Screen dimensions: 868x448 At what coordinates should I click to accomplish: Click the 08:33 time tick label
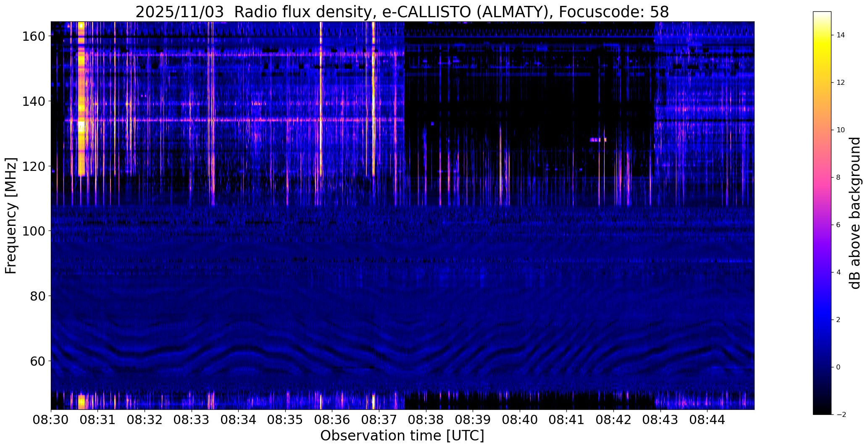coord(192,419)
